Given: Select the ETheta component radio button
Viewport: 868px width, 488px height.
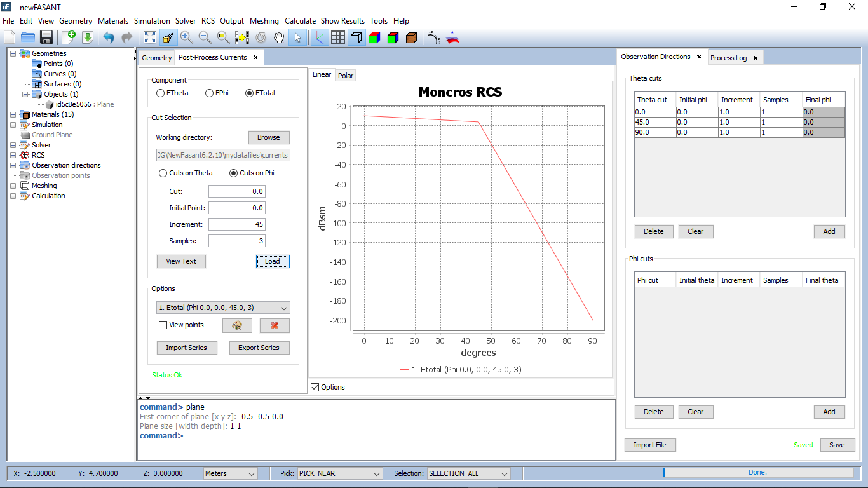Looking at the screenshot, I should (x=160, y=93).
